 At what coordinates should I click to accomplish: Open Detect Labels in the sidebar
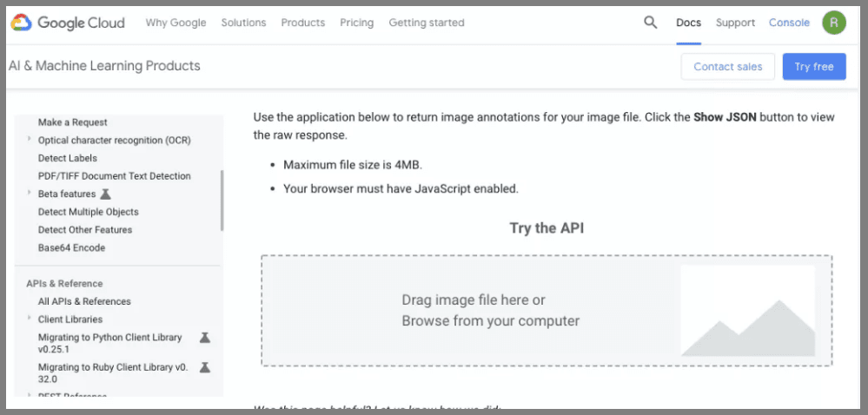(68, 158)
